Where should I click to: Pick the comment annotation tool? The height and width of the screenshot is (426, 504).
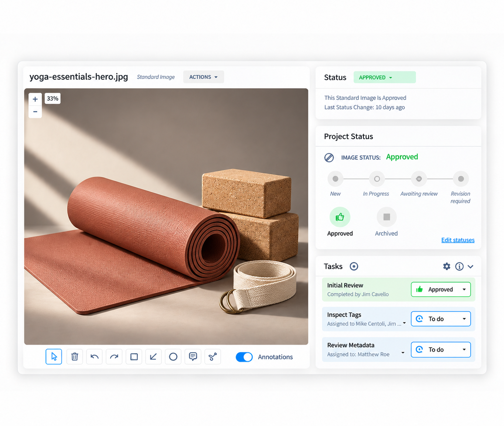(x=193, y=357)
